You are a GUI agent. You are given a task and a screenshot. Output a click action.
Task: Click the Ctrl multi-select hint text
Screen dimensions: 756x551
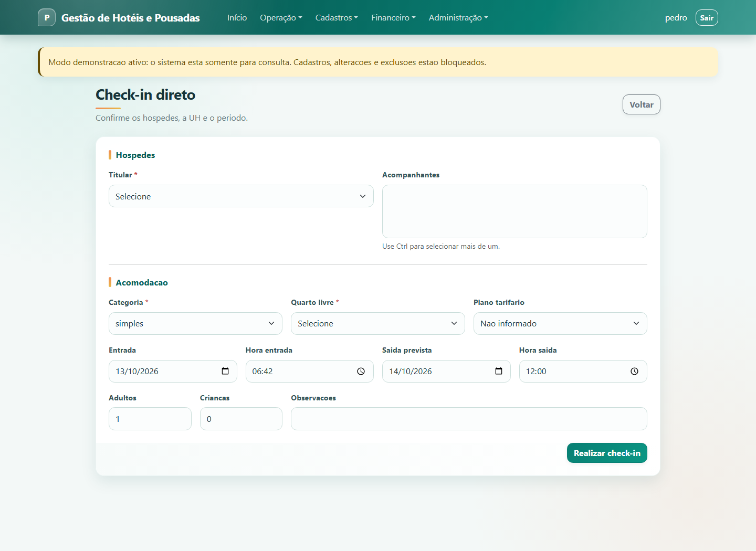(x=441, y=246)
